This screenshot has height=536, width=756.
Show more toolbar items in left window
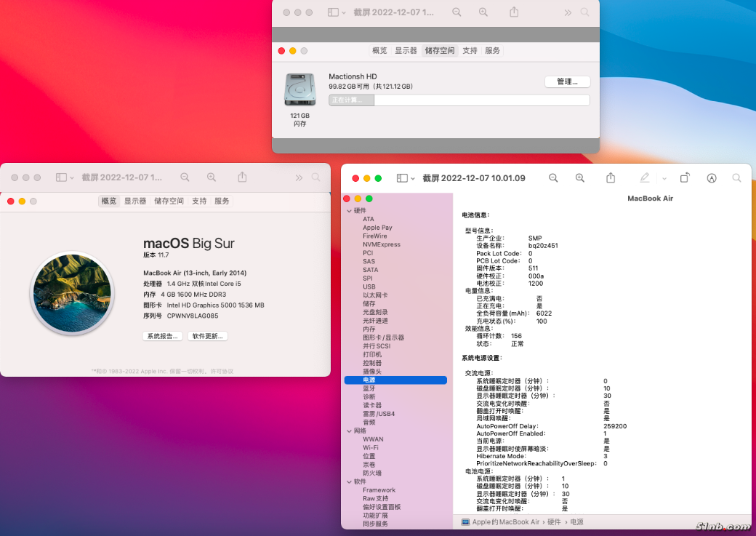point(299,177)
